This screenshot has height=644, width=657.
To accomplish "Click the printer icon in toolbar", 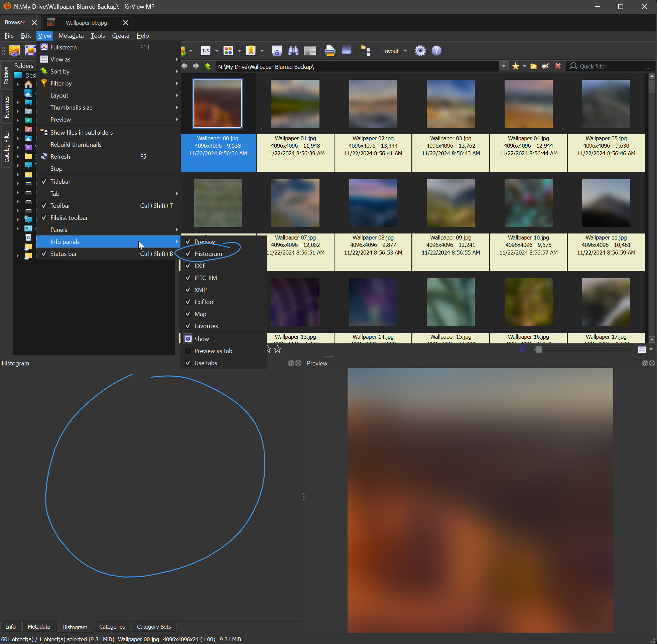I will [330, 51].
